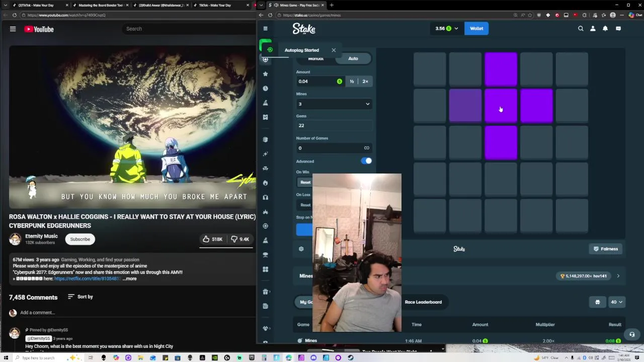Open the netflix.com link in description

88,279
